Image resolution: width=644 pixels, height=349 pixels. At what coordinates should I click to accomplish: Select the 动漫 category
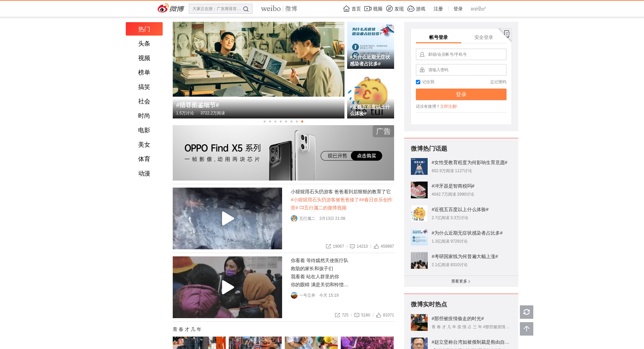coord(144,173)
